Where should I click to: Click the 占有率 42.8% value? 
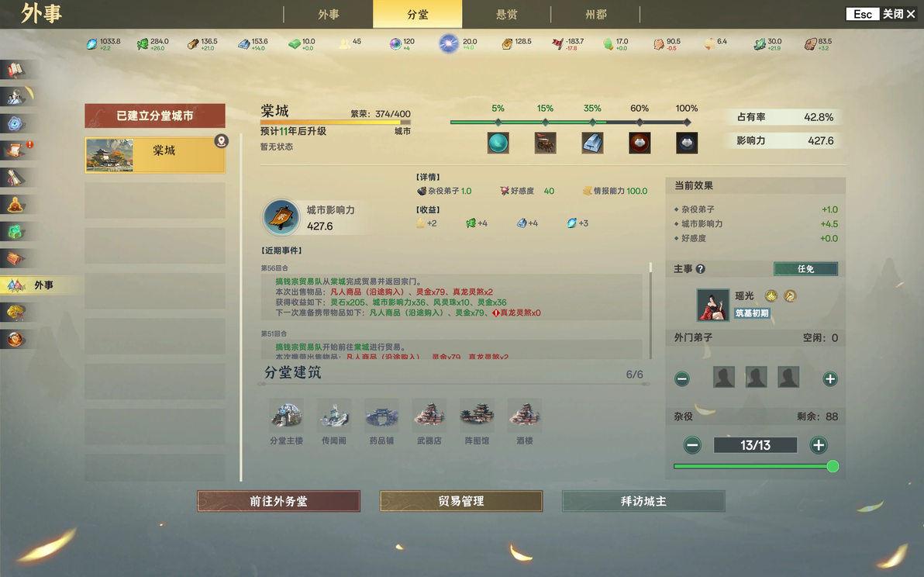pos(819,117)
